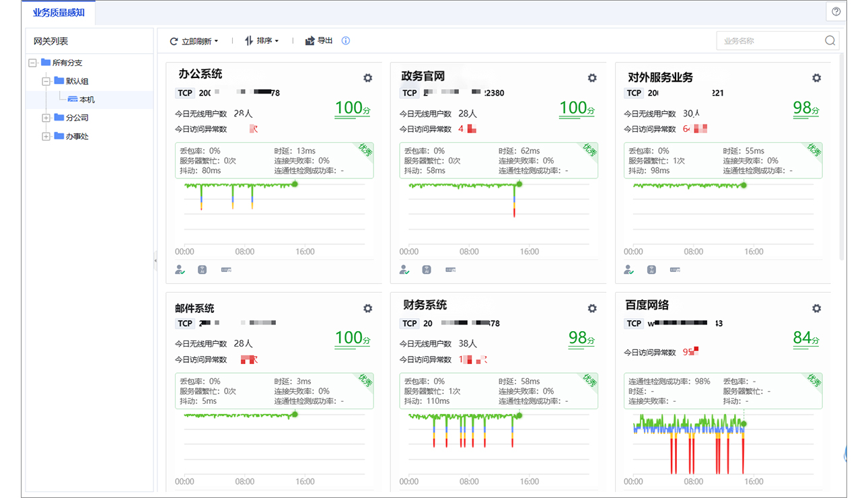Open settings gear on 办公系统 card
This screenshot has width=868, height=498.
click(367, 78)
